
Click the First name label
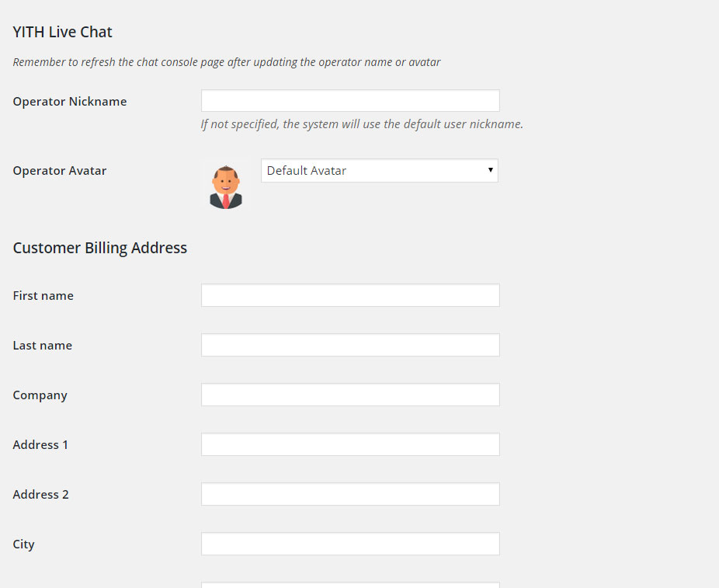click(x=43, y=296)
